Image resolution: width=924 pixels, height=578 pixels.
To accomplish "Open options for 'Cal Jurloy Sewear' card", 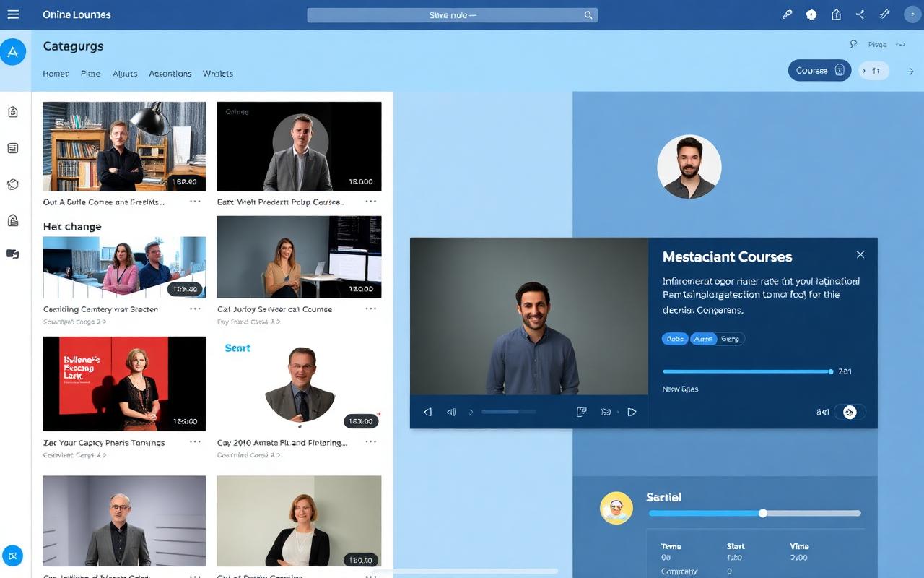I will point(371,309).
